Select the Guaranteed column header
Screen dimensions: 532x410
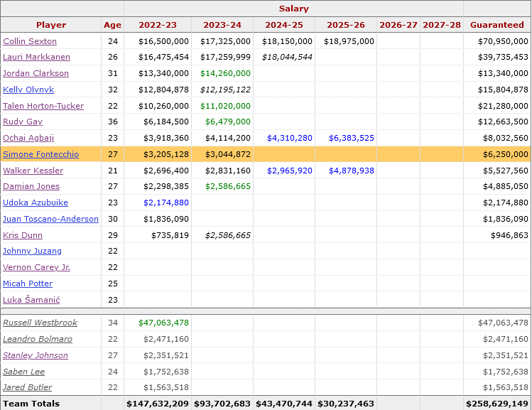coord(497,25)
